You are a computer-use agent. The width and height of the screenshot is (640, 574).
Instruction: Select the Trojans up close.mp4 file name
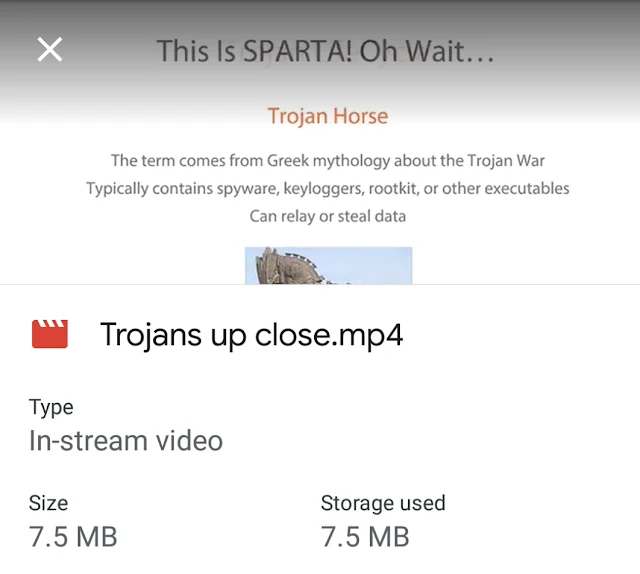pyautogui.click(x=252, y=335)
